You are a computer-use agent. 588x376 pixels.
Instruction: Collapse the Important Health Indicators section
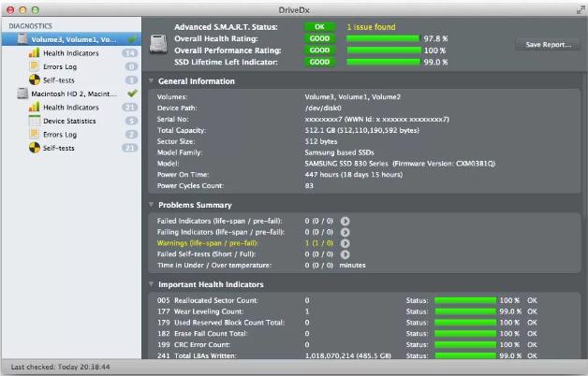click(151, 284)
